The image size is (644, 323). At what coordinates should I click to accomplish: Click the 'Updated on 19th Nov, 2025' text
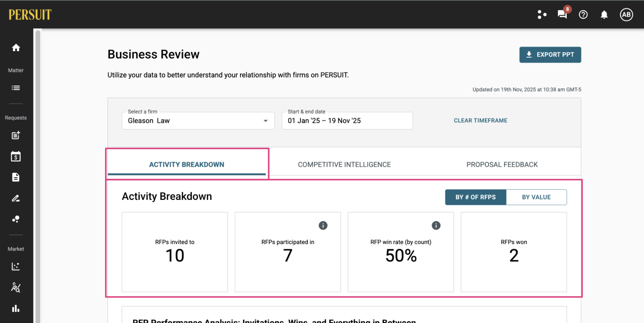tap(527, 89)
